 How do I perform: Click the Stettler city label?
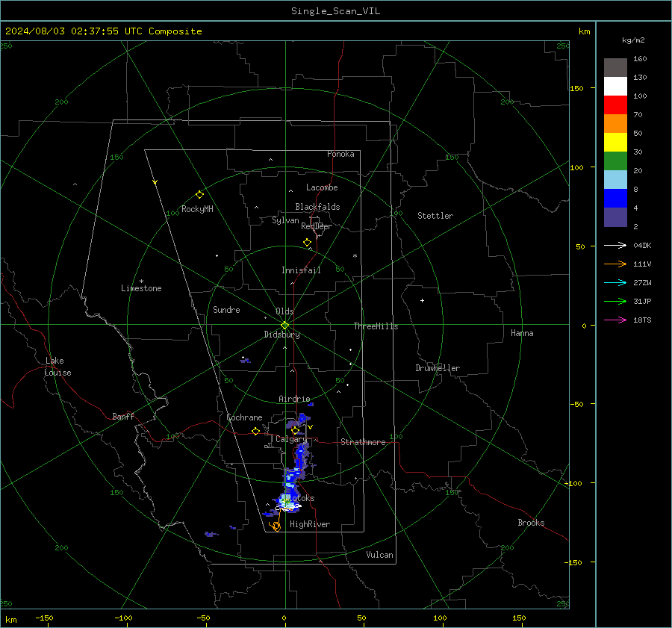(x=435, y=216)
